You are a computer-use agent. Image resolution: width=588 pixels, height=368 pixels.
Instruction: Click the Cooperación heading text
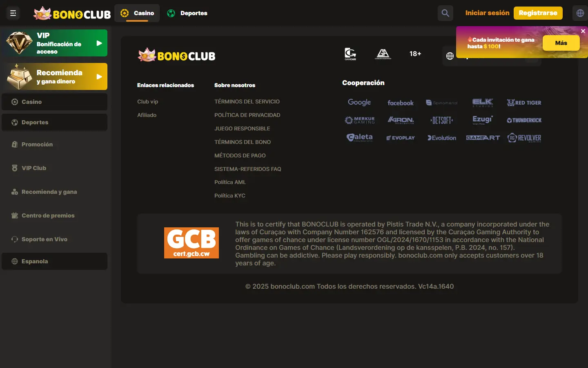(363, 83)
